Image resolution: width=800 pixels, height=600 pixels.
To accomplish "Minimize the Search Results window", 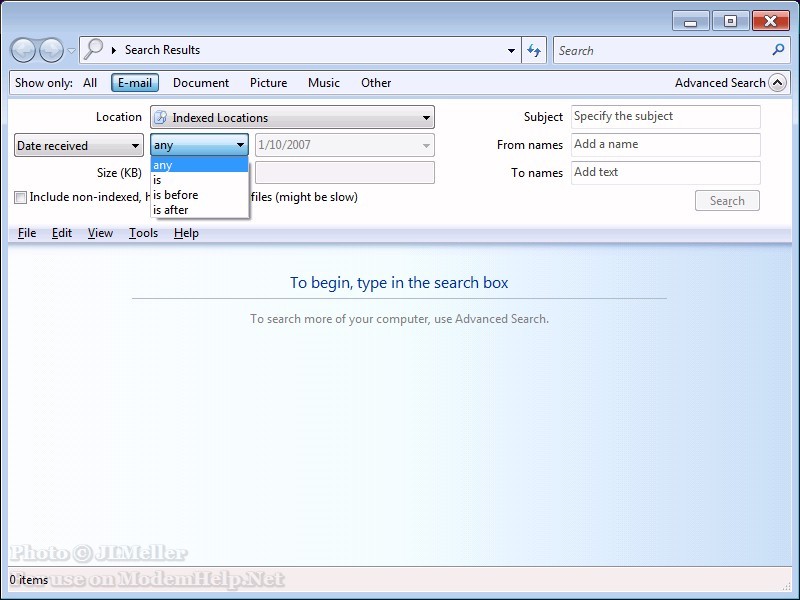I will pos(691,22).
